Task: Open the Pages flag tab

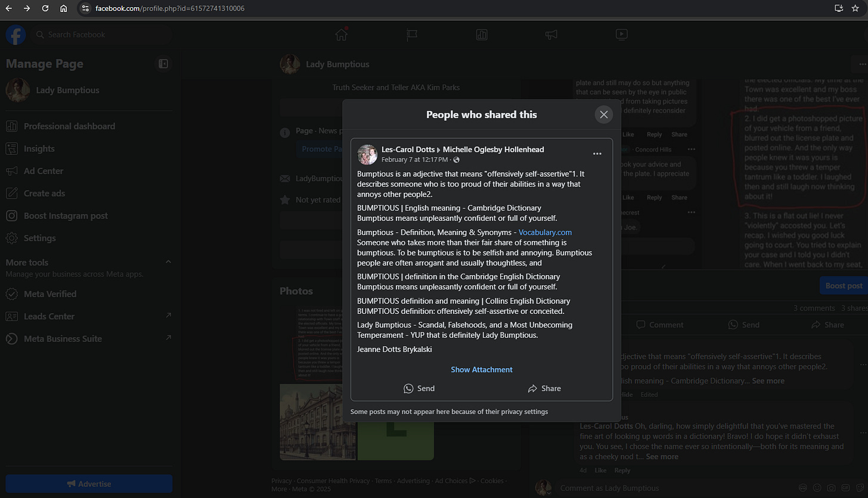Action: click(x=411, y=35)
